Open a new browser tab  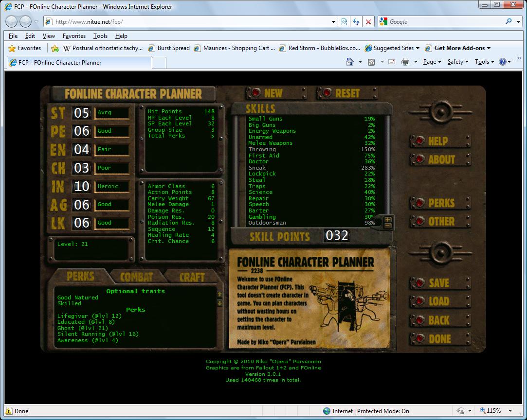[x=159, y=63]
